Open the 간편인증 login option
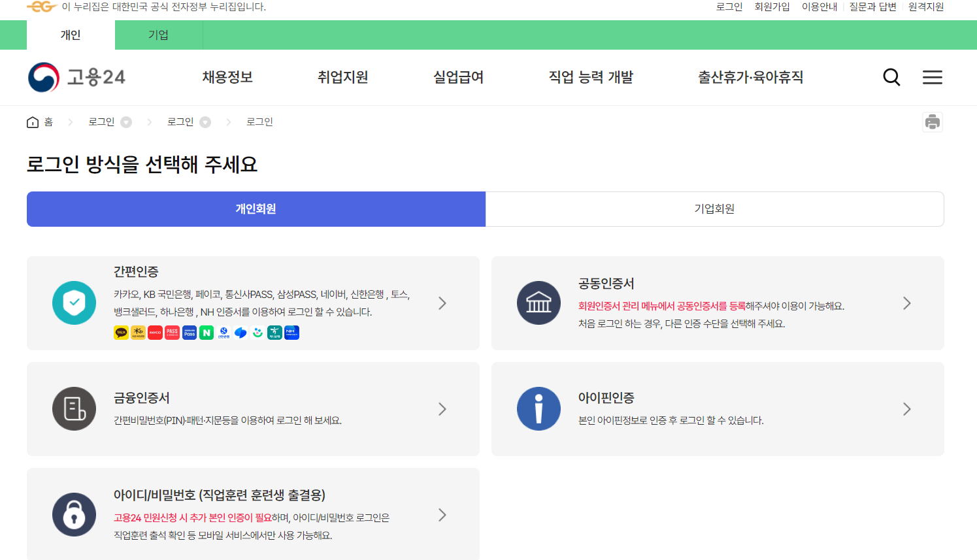The image size is (977, 560). (442, 303)
